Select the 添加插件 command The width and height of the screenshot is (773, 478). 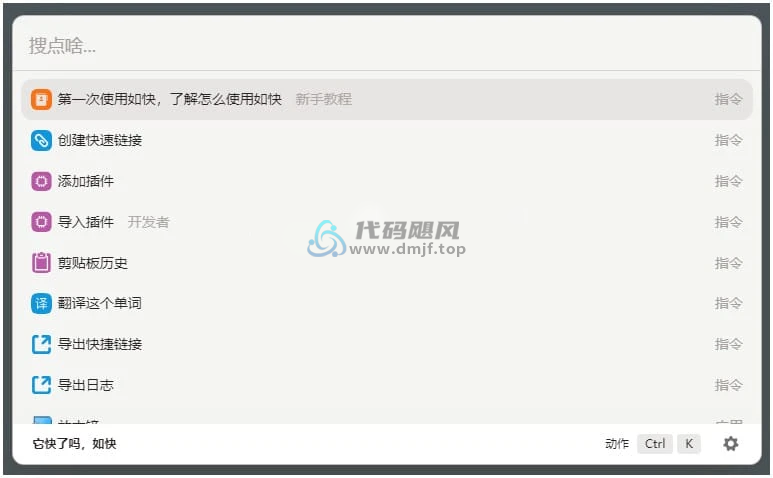point(386,181)
